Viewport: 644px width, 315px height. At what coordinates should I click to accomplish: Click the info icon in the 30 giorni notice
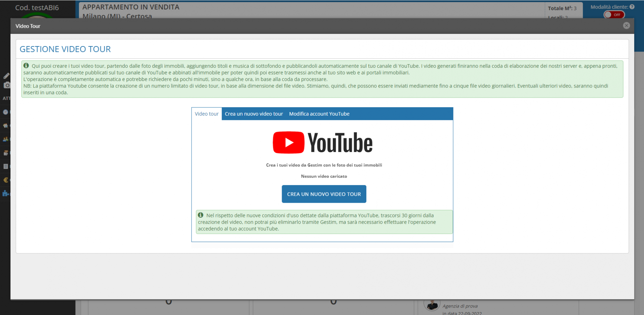201,215
